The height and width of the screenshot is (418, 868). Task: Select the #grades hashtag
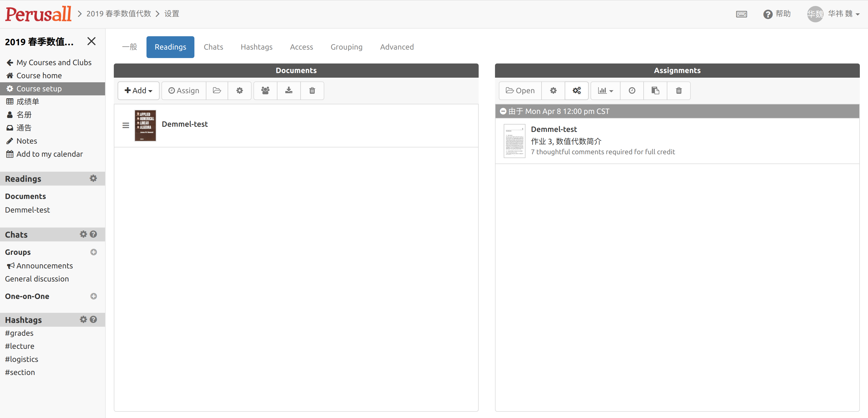[x=19, y=333]
